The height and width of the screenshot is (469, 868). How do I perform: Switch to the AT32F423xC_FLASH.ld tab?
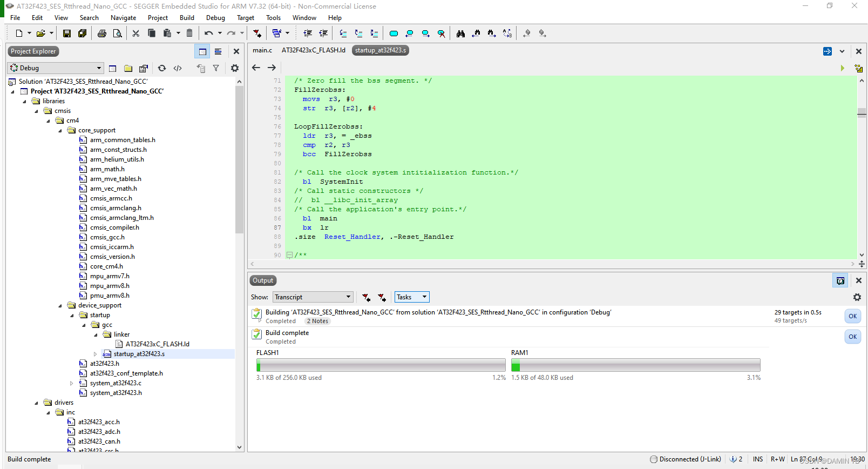coord(314,50)
